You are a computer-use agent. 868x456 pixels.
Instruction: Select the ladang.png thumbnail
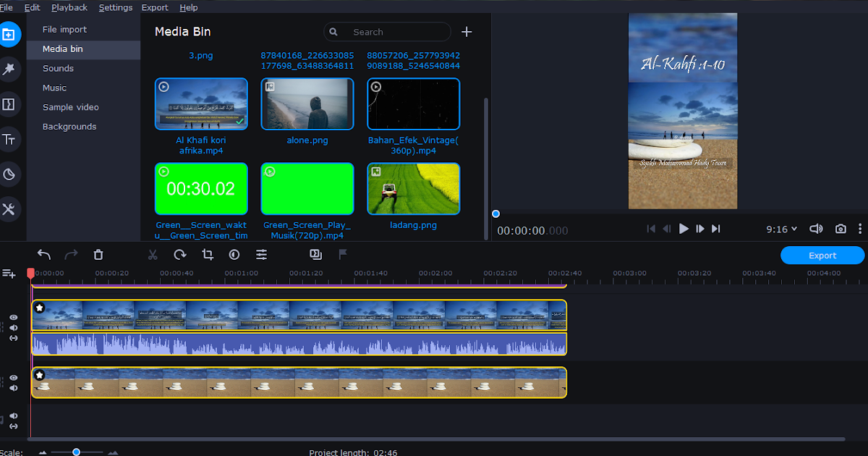tap(413, 188)
